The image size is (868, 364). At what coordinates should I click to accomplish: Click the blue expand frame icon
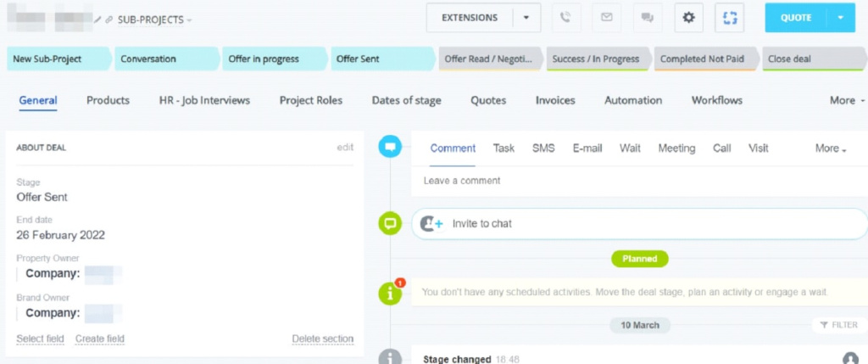(729, 18)
